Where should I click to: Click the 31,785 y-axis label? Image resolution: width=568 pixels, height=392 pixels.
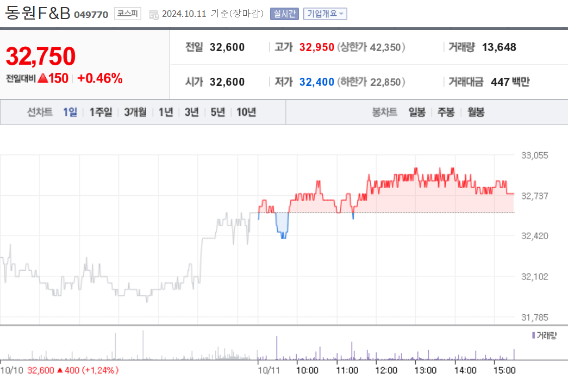click(534, 318)
